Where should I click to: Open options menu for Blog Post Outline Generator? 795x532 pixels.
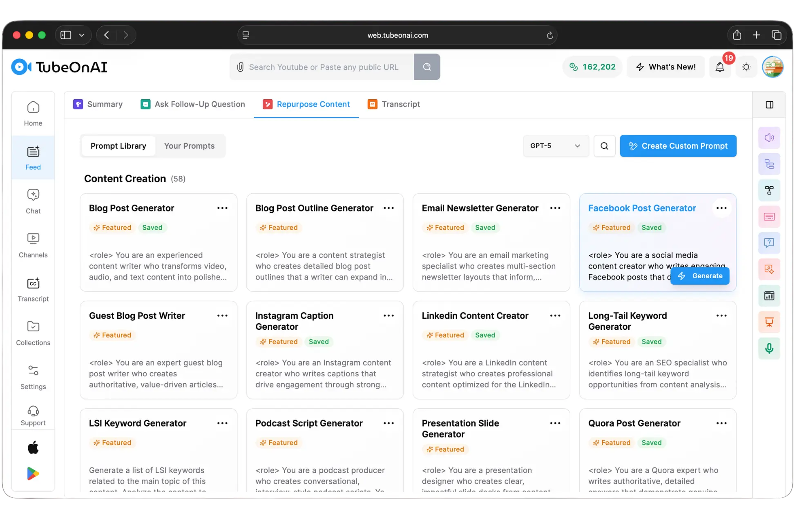tap(389, 208)
